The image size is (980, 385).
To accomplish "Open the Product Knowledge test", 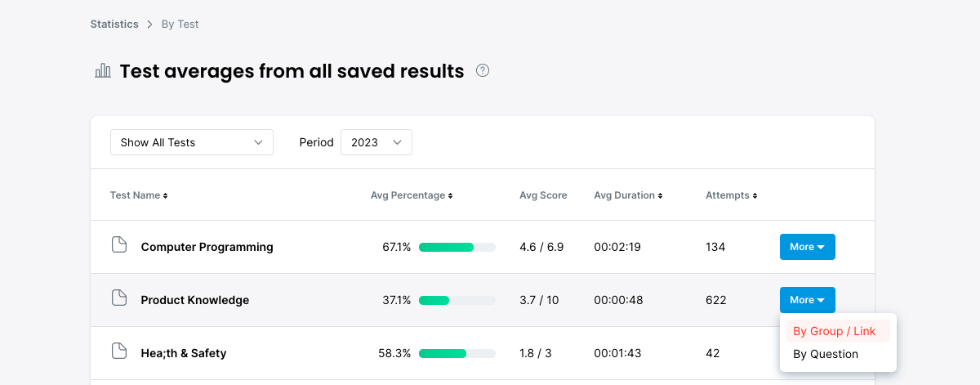I will coord(194,300).
